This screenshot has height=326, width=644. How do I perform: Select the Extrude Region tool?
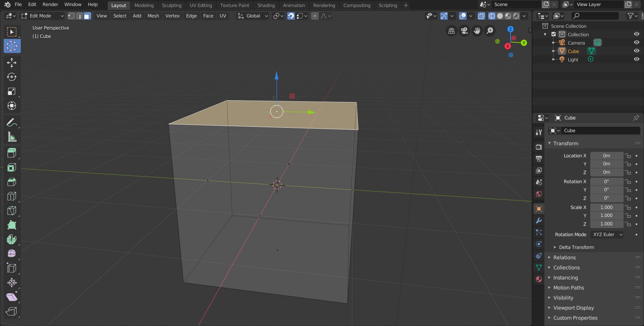[12, 153]
